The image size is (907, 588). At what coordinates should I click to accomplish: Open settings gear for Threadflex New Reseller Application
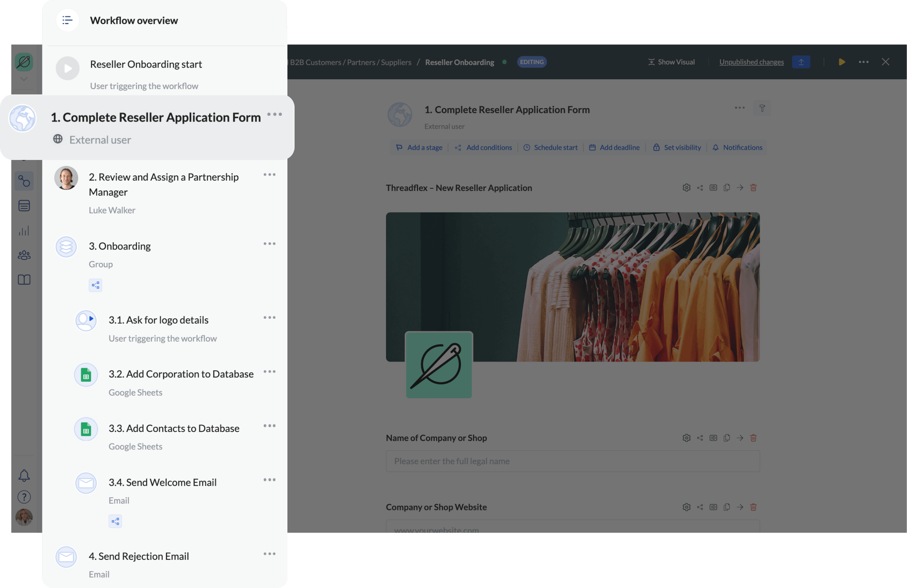tap(686, 188)
